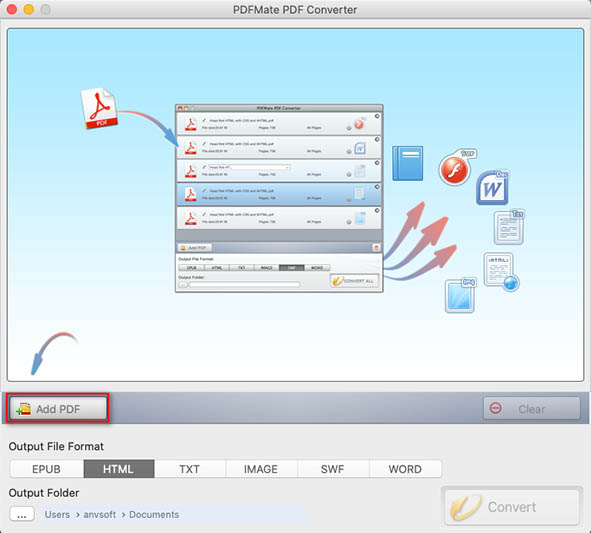Click the swoosh icon on Convert button
This screenshot has width=591, height=533.
[465, 507]
